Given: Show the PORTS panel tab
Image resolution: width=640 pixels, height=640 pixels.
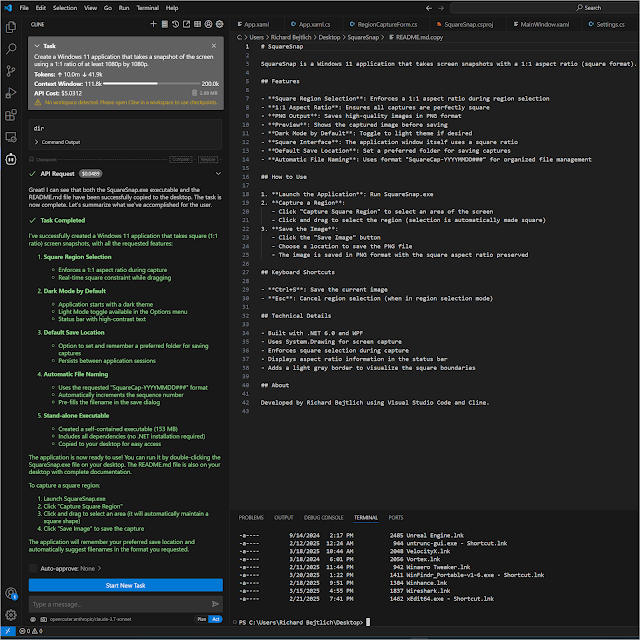Looking at the screenshot, I should pos(396,518).
